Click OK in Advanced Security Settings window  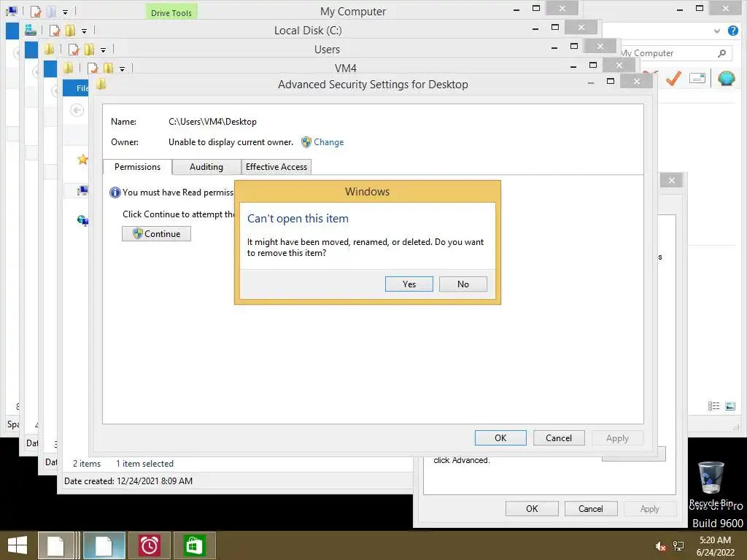(500, 437)
